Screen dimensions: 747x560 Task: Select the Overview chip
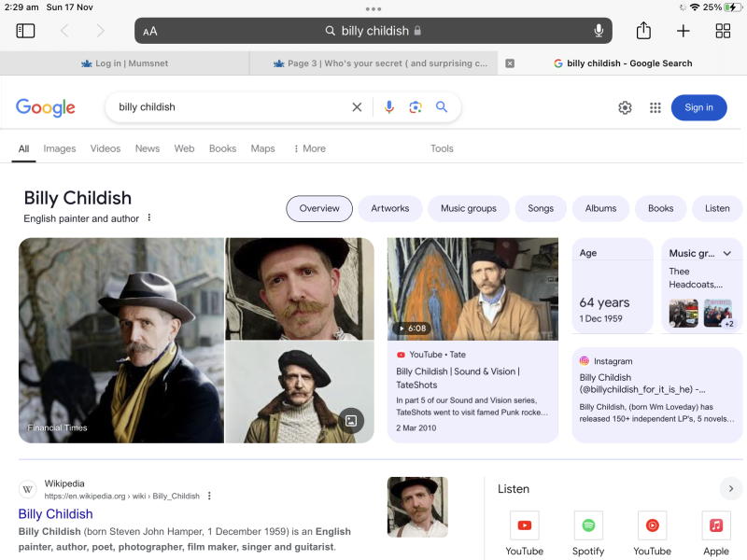click(x=319, y=208)
